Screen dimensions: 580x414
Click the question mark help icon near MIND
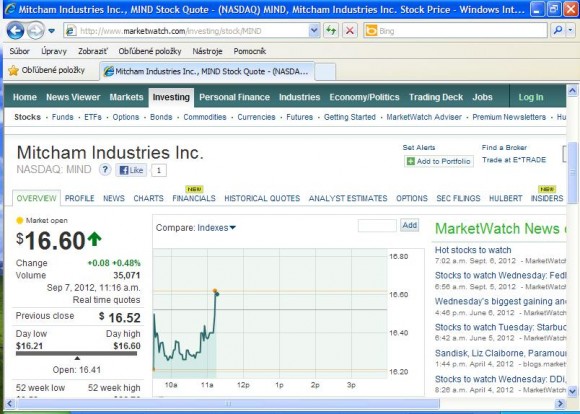pos(105,170)
